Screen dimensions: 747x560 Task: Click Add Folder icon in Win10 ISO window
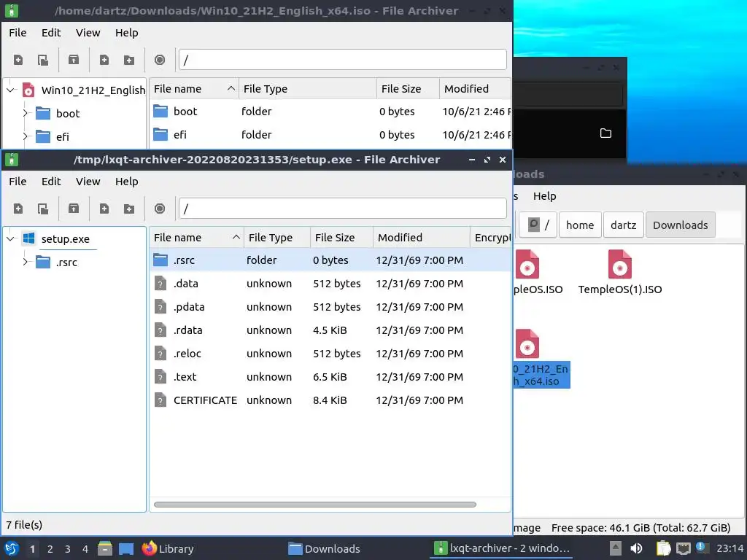pyautogui.click(x=128, y=60)
